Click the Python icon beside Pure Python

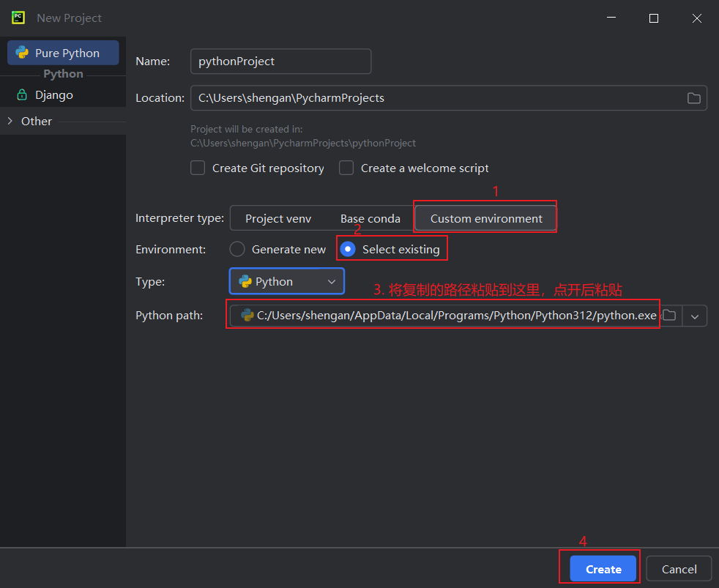[22, 53]
